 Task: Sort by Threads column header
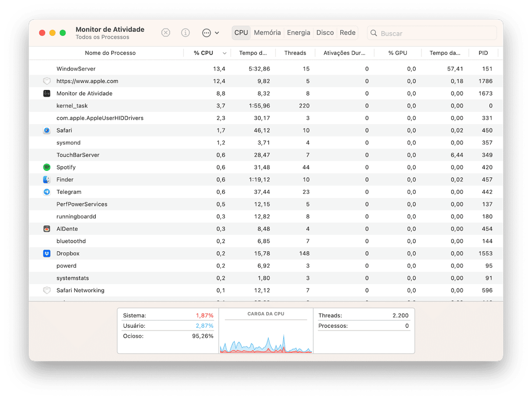295,53
